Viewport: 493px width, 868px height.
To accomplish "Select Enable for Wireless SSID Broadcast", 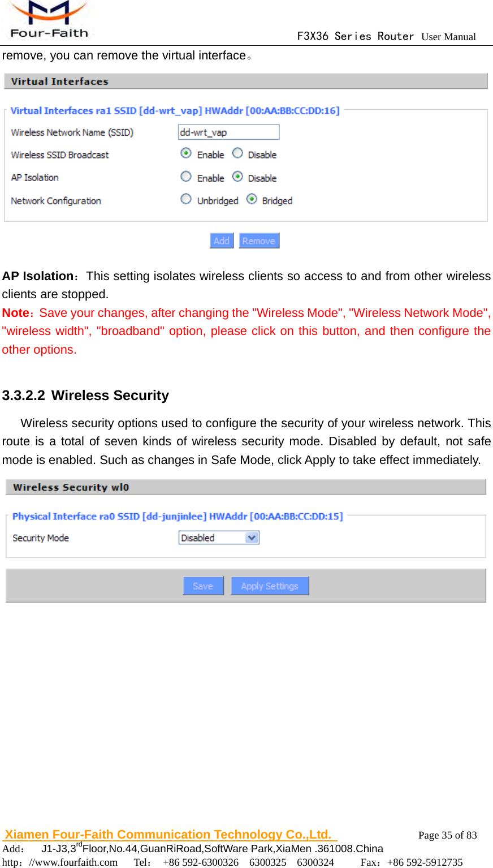I will click(x=186, y=153).
